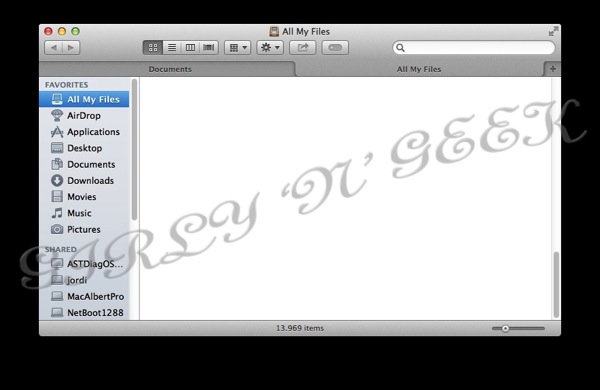Image resolution: width=600 pixels, height=390 pixels.
Task: Click the Edit Tags toolbar button
Action: tap(335, 47)
